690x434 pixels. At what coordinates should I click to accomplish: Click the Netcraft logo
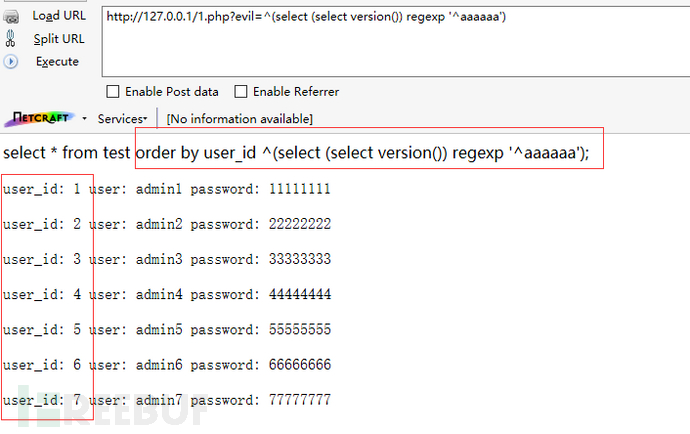coord(40,118)
